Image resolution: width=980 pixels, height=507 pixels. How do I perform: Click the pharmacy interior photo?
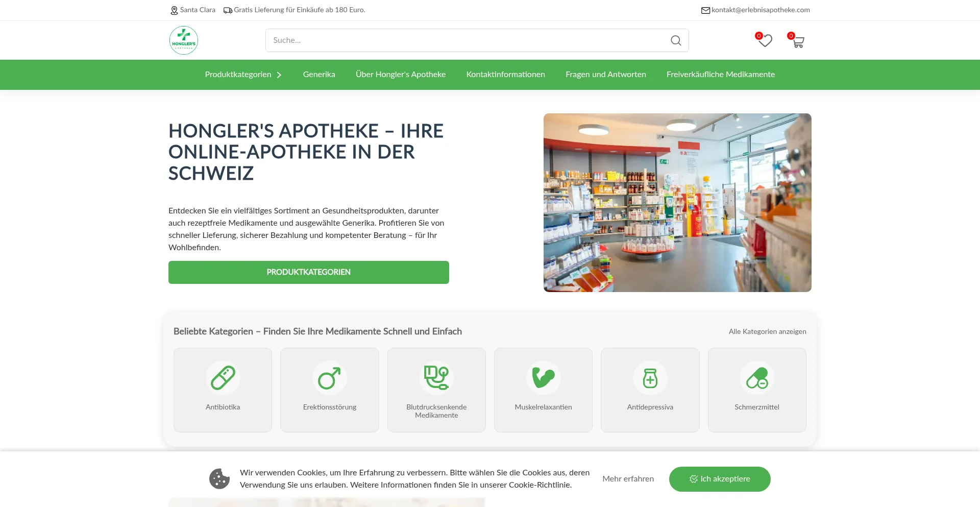click(x=677, y=203)
